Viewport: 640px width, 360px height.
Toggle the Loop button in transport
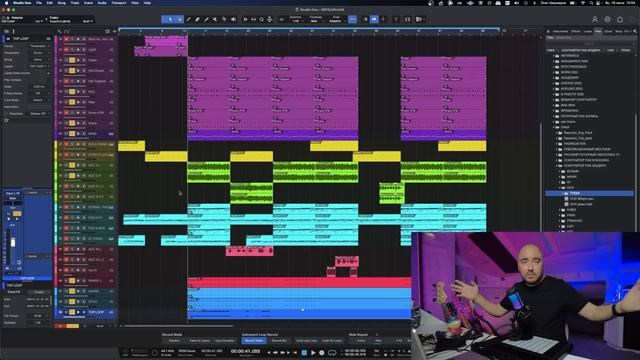(332, 353)
